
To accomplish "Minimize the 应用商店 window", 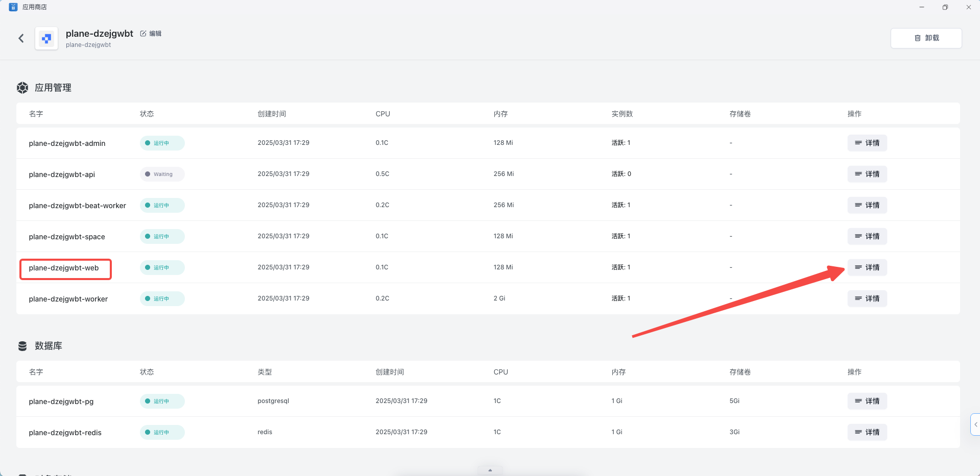I will tap(922, 7).
